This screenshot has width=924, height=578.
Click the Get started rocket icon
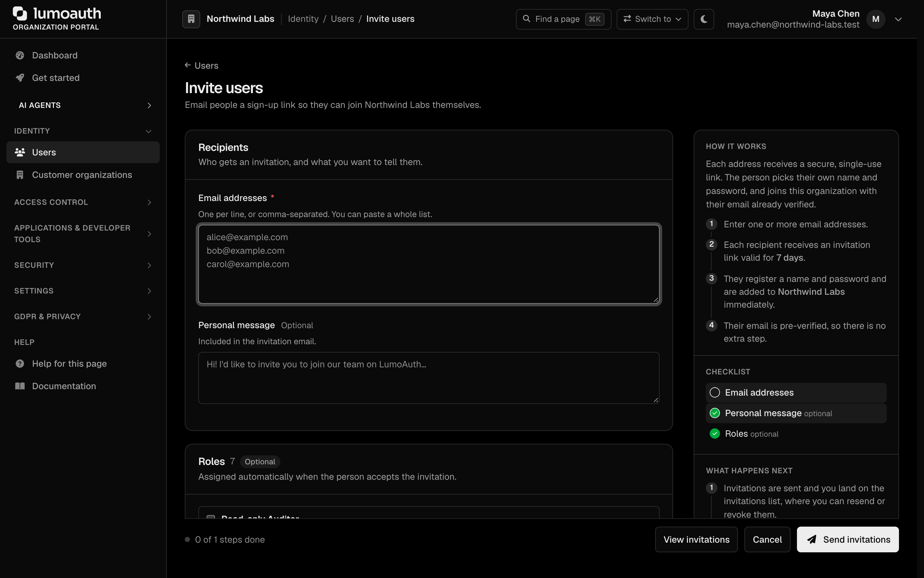point(20,78)
